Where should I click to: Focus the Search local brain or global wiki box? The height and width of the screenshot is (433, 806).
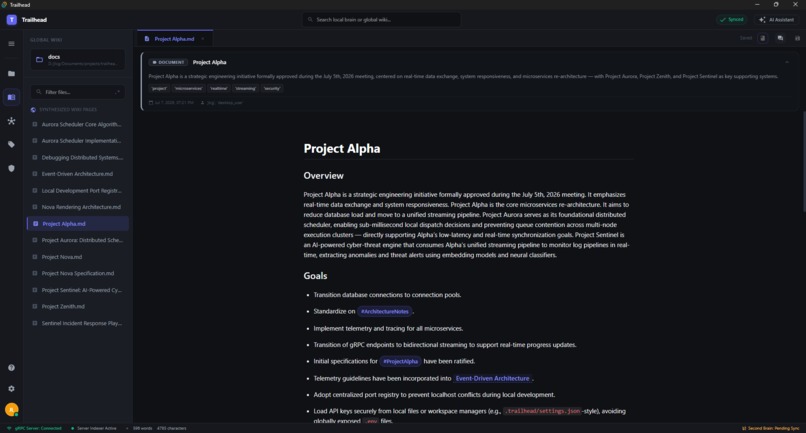click(x=382, y=20)
